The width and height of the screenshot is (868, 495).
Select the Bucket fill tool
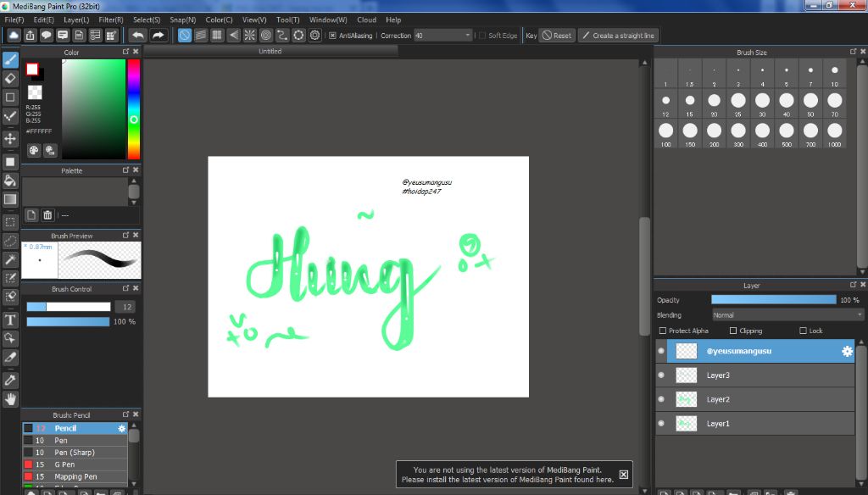[x=10, y=181]
